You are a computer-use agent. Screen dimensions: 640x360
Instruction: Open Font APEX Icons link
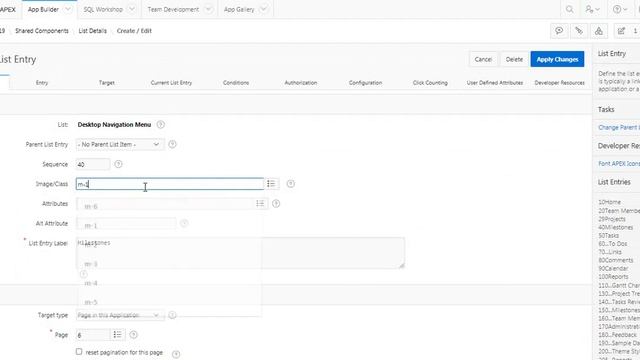tap(619, 164)
